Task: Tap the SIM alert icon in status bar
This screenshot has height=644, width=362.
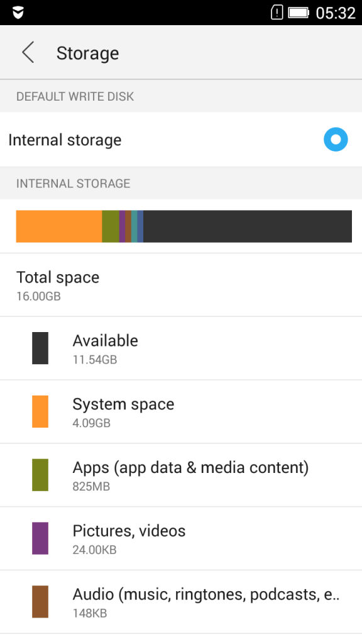Action: pyautogui.click(x=277, y=13)
